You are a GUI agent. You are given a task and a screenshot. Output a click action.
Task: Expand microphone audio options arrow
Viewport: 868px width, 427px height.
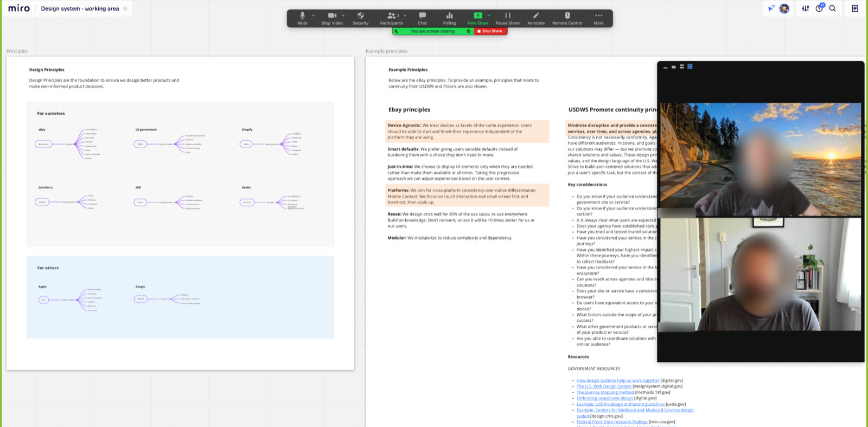pos(314,16)
